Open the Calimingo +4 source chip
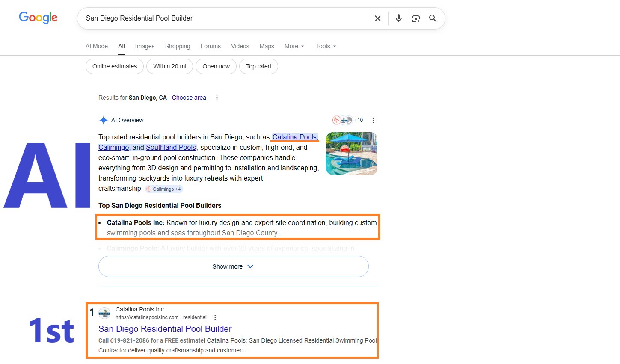The height and width of the screenshot is (364, 620). [x=164, y=189]
